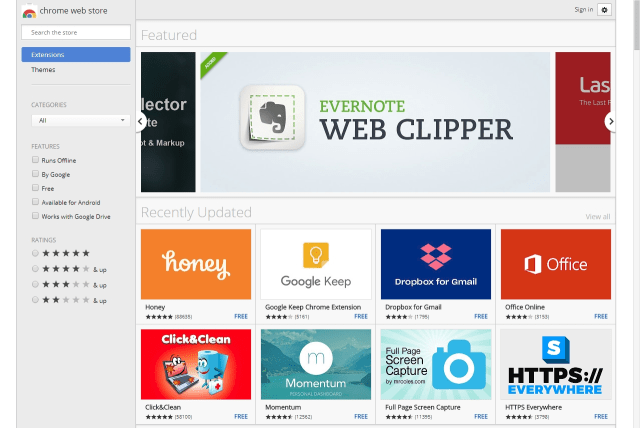Click the Office Online title
This screenshot has width=640, height=428.
click(525, 307)
